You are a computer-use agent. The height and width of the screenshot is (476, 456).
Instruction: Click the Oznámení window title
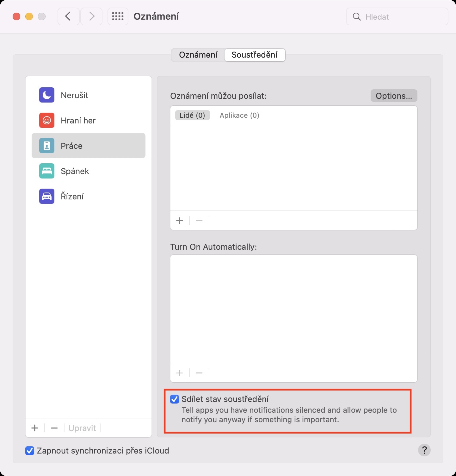(x=156, y=16)
